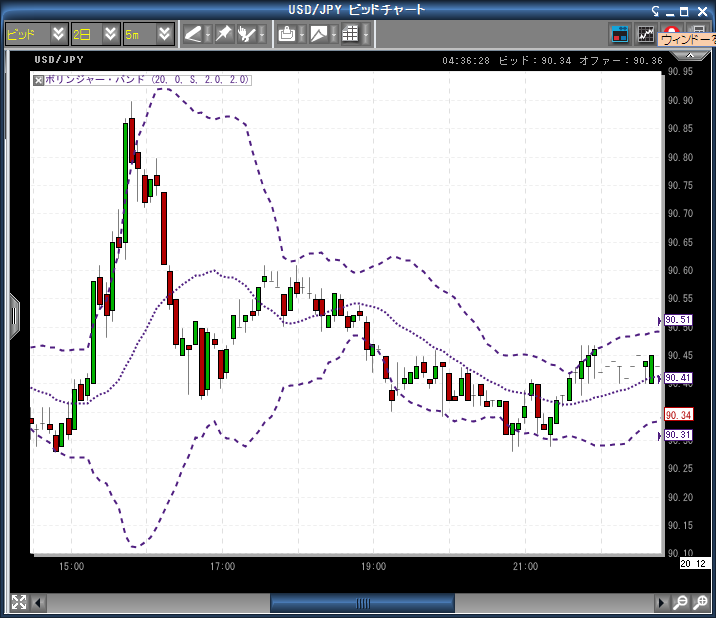Viewport: 716px width, 618px height.
Task: Open the print chart icon
Action: click(287, 34)
